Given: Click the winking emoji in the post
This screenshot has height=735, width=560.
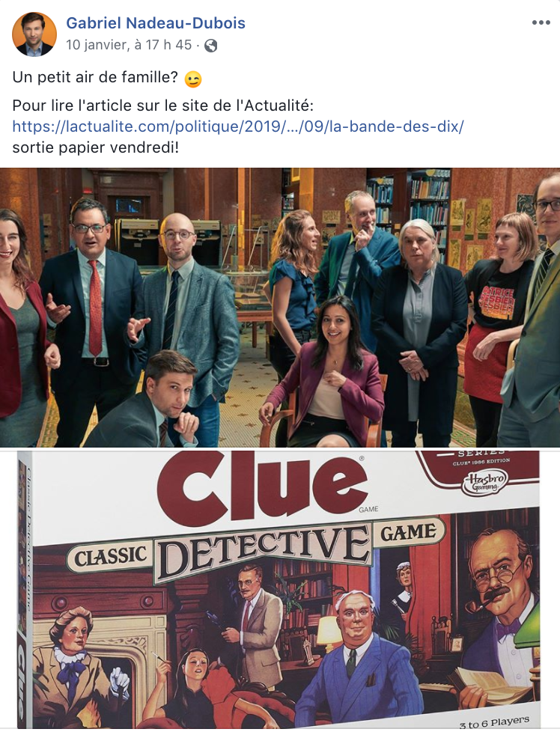Looking at the screenshot, I should (x=192, y=79).
